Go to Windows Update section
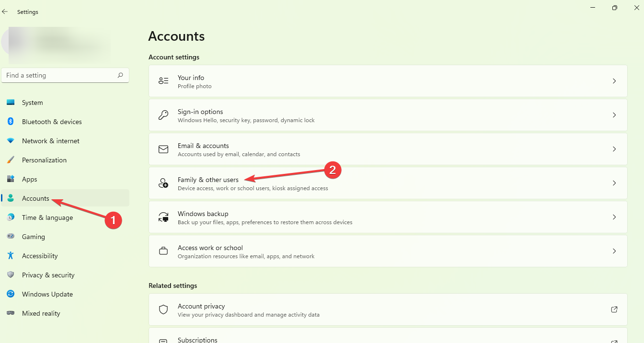The image size is (644, 343). coord(47,294)
